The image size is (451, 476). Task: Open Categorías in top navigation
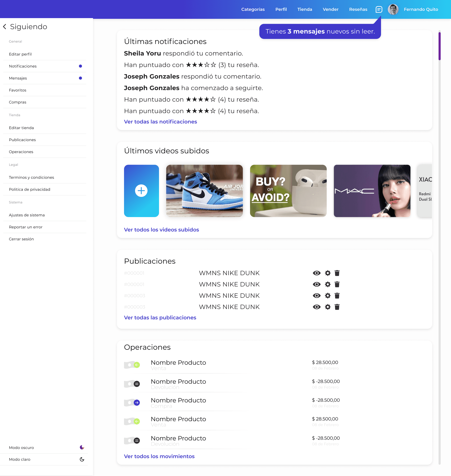[x=253, y=9]
